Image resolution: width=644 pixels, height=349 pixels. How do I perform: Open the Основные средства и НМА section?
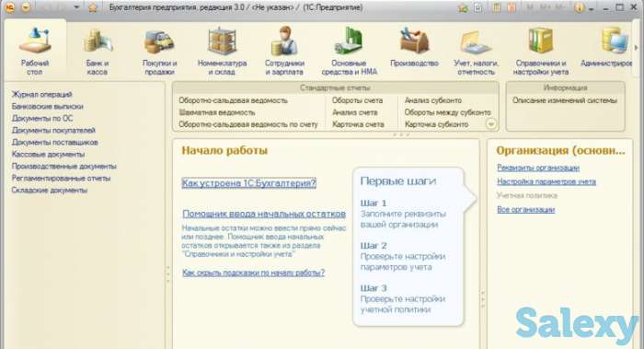(349, 50)
